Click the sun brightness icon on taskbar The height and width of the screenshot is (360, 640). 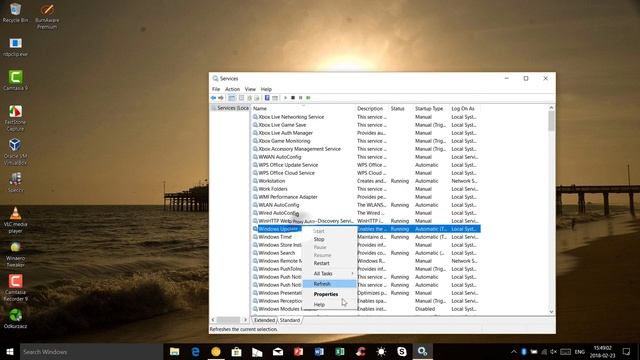[381, 351]
